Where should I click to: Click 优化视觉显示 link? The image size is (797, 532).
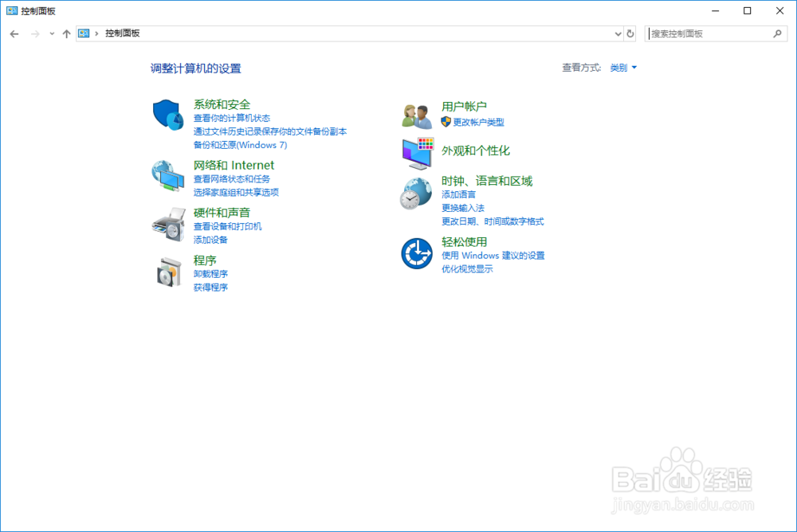click(x=467, y=269)
